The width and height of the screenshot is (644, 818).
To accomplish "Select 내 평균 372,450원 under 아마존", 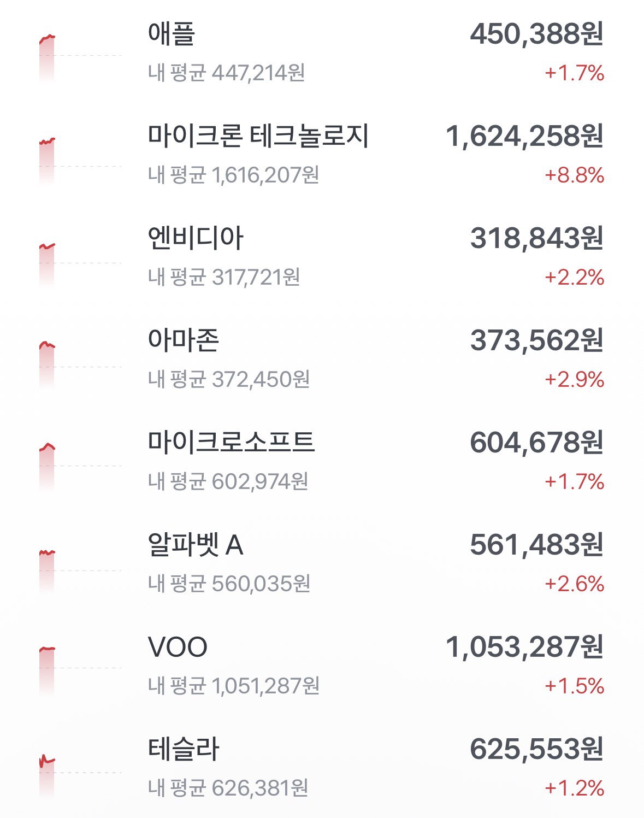I will [229, 379].
